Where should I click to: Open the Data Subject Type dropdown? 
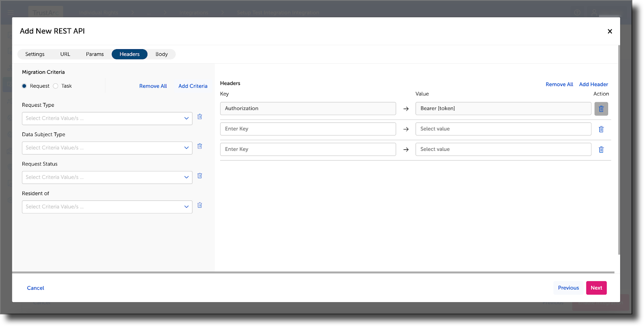click(107, 148)
